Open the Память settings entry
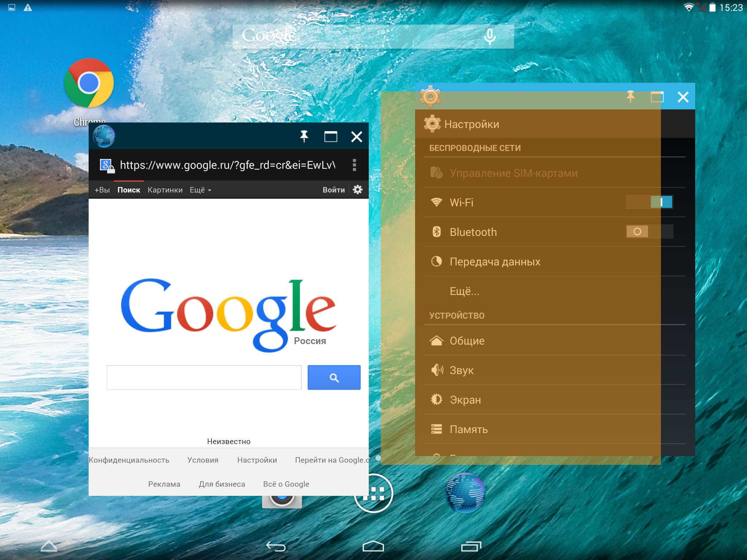Viewport: 747px width, 560px height. [x=555, y=429]
